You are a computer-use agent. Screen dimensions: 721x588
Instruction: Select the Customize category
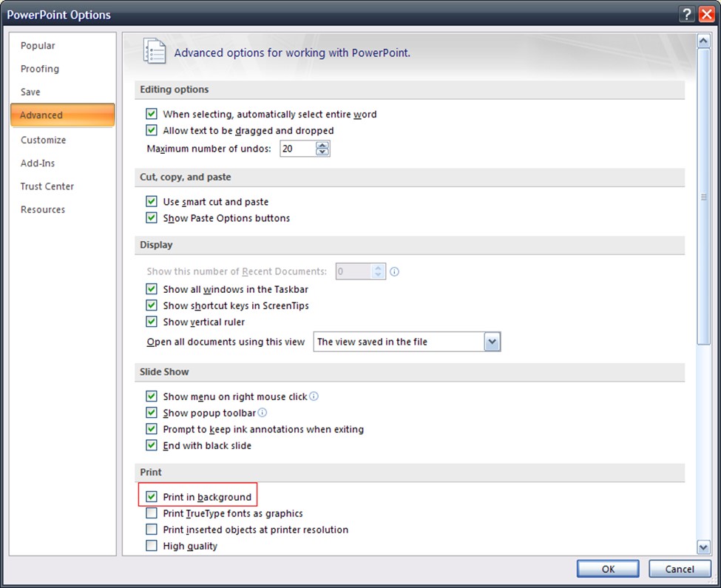point(43,140)
